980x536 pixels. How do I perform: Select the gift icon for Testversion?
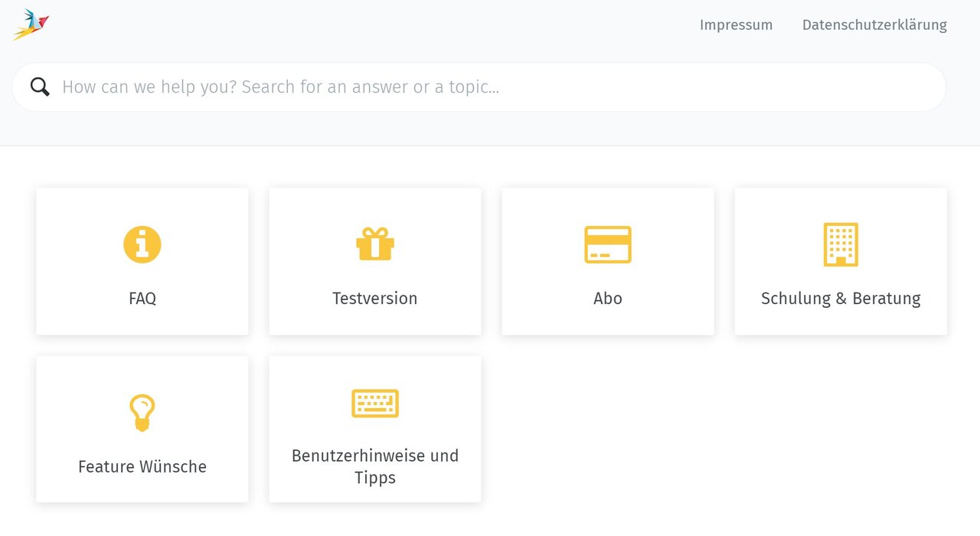click(374, 244)
